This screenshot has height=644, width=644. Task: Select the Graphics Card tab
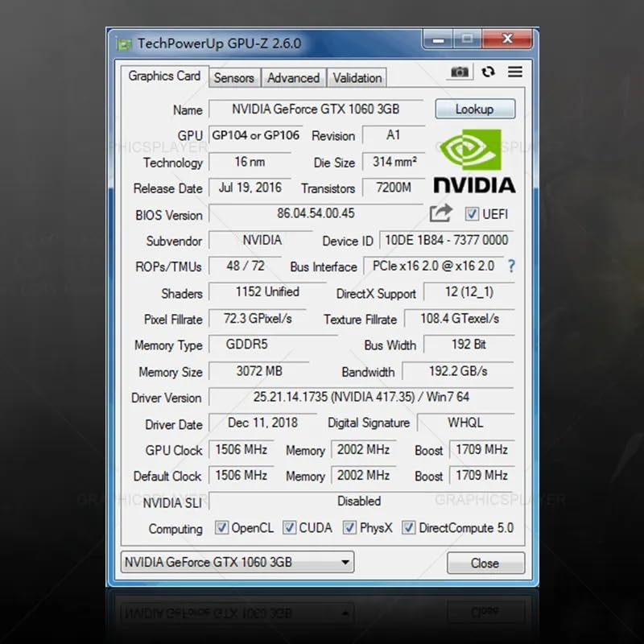tap(164, 76)
